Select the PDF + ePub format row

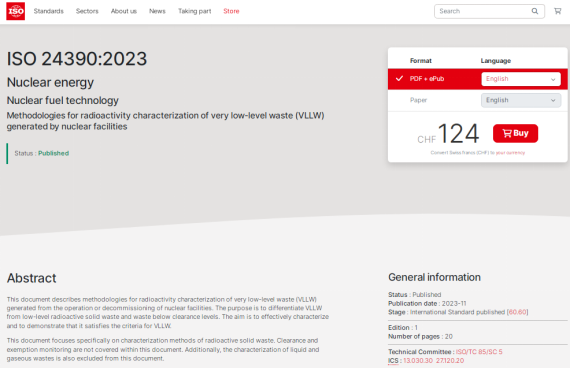tap(477, 79)
